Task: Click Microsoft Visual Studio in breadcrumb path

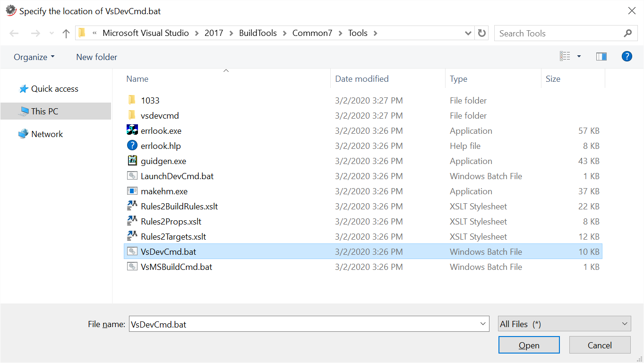Action: (146, 33)
